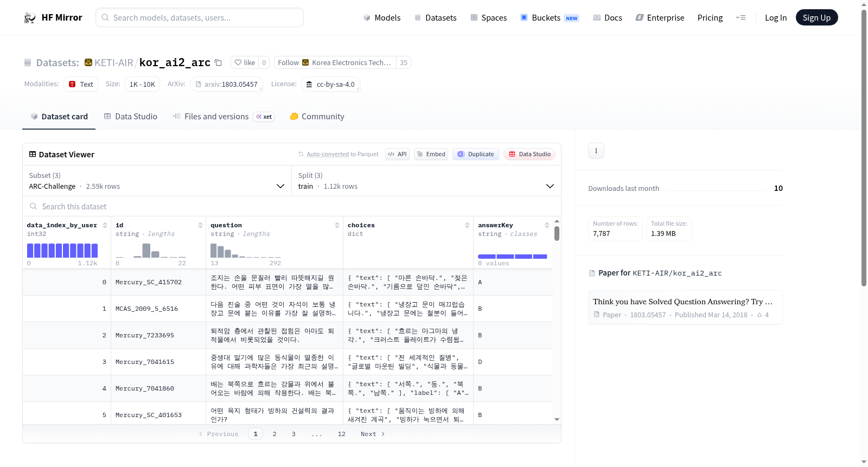
Task: Open Data Studio from the viewer header
Action: [529, 154]
